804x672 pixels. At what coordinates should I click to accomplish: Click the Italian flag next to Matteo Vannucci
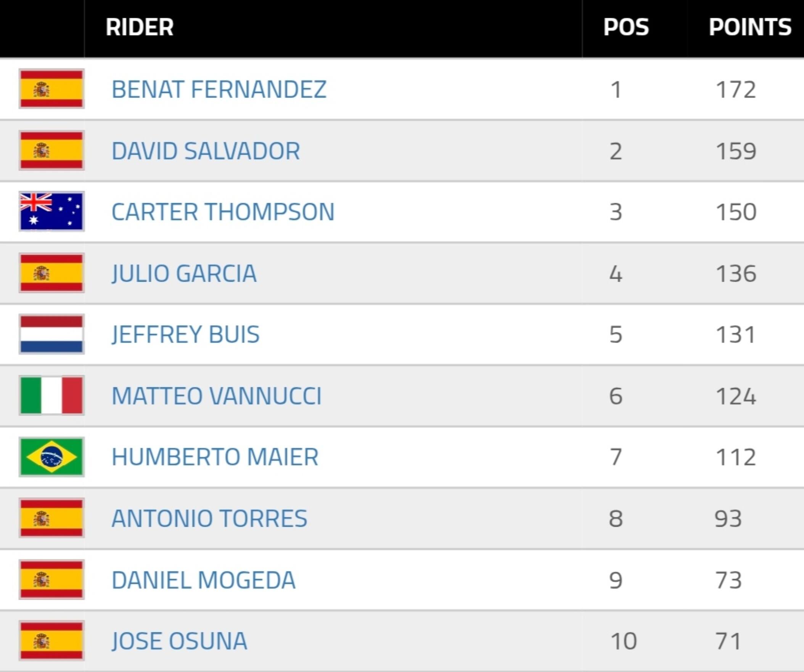click(x=52, y=395)
